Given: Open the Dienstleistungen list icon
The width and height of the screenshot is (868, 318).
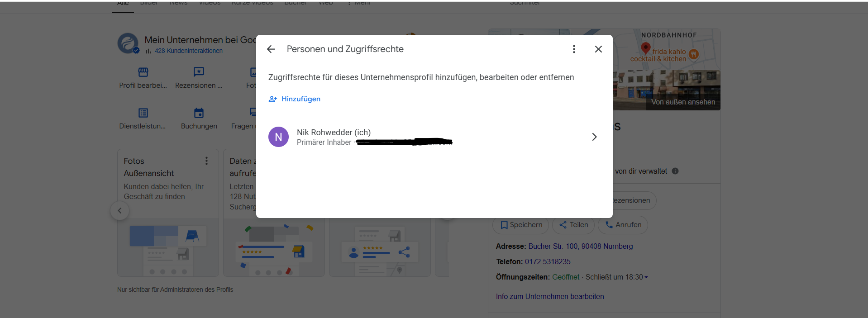Looking at the screenshot, I should [143, 113].
